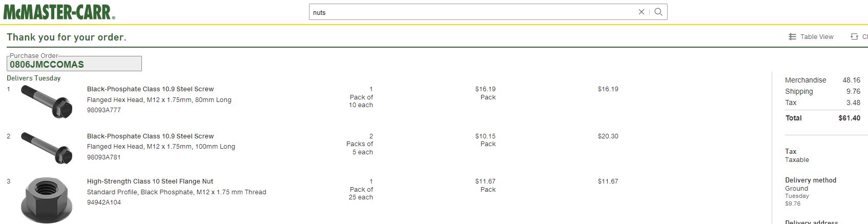
Task: Open part number 98093A781
Action: coord(104,157)
